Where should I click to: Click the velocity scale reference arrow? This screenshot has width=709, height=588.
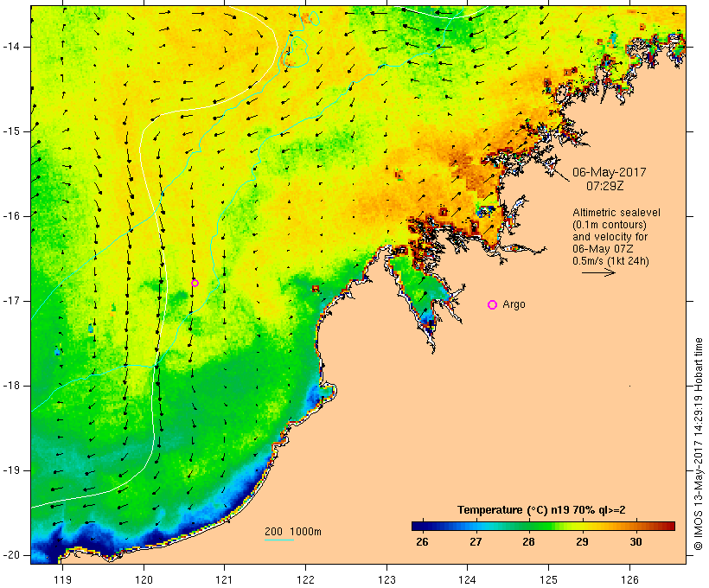point(598,272)
